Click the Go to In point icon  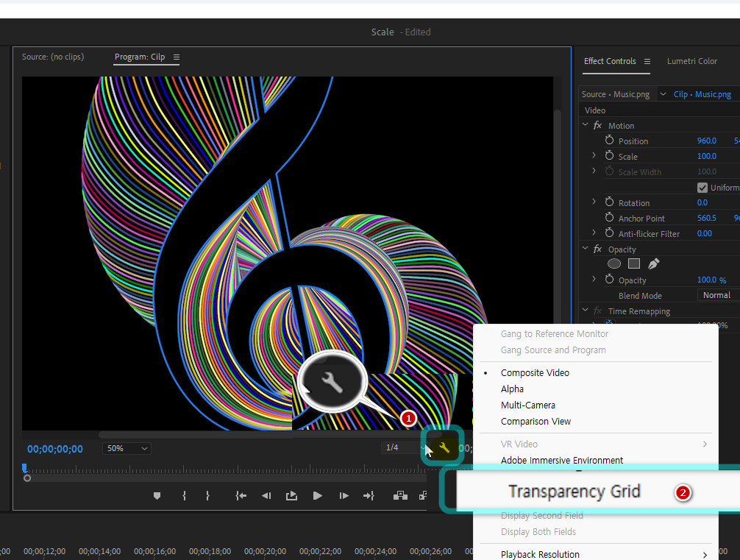(x=241, y=496)
